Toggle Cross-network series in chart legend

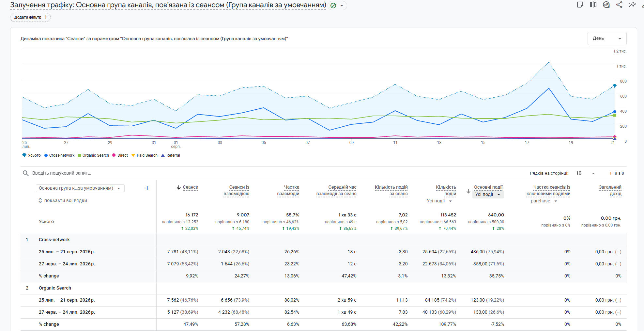pyautogui.click(x=59, y=155)
